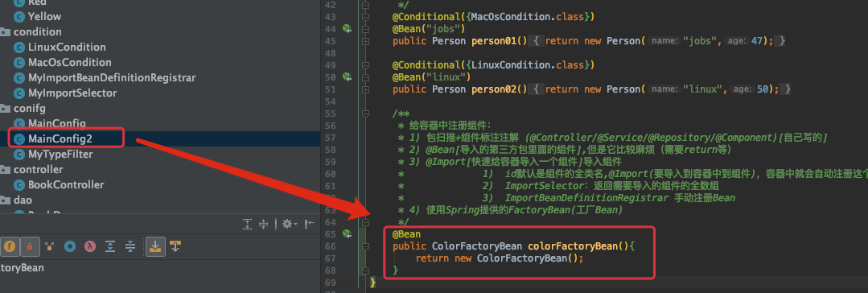The image size is (868, 293).
Task: Toggle Show Lambdas icon
Action: tap(89, 246)
